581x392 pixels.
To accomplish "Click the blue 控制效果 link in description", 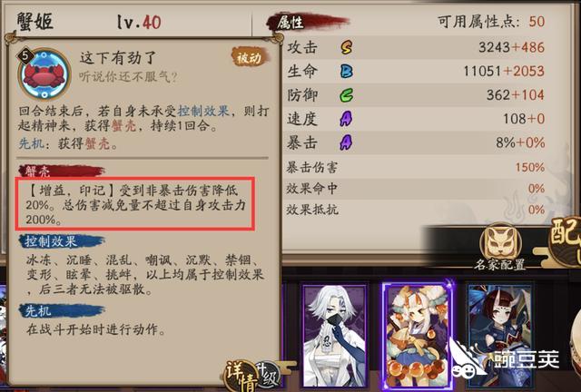I will tap(203, 111).
